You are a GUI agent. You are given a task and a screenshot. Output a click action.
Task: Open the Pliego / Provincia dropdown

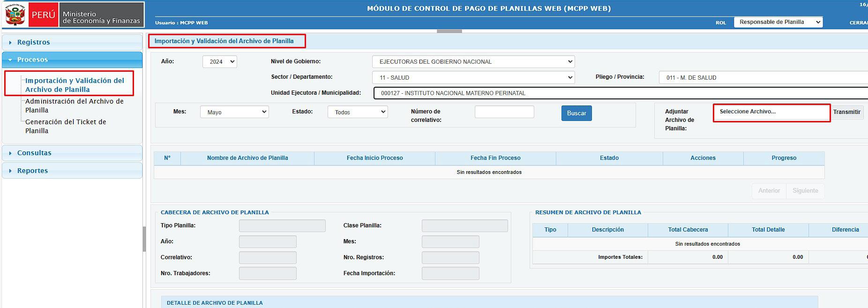763,78
